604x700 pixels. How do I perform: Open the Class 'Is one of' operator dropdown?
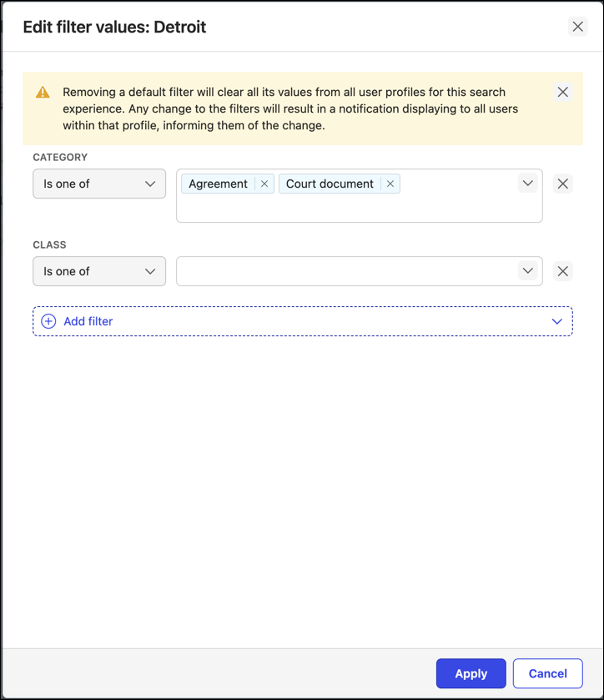99,271
